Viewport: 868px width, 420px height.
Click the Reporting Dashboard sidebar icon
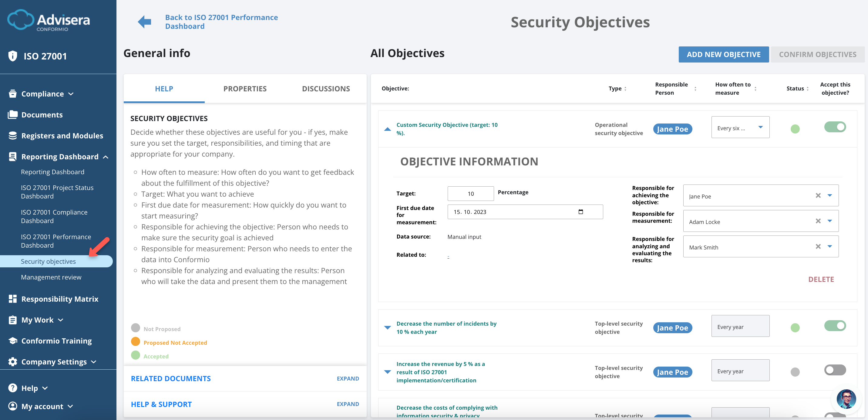click(x=12, y=156)
